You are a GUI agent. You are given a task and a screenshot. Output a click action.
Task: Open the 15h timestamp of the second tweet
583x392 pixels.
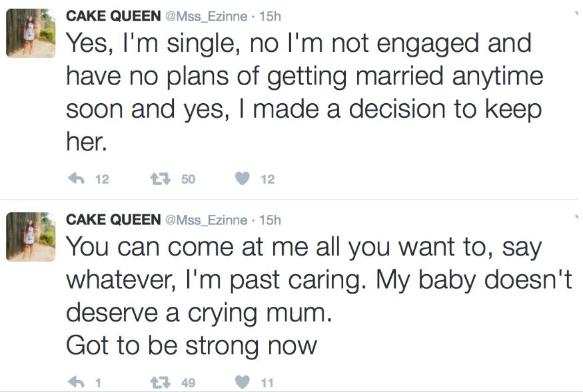[x=269, y=219]
